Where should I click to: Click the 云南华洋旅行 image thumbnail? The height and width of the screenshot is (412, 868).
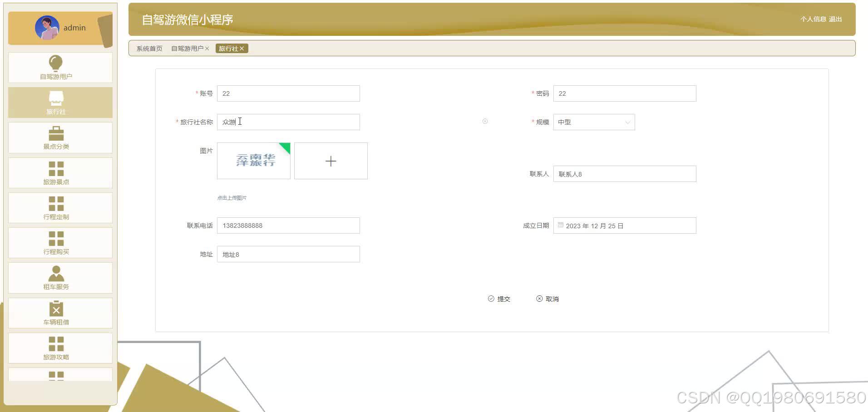[253, 161]
